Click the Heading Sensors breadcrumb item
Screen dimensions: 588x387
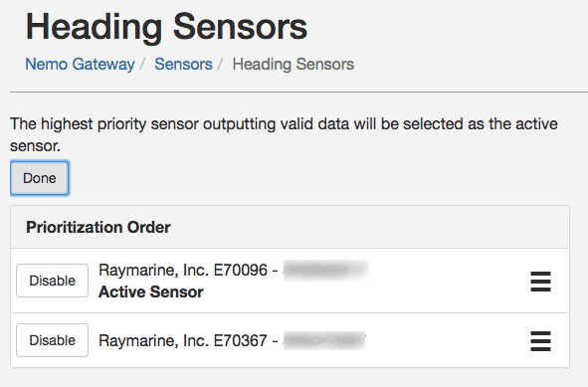pyautogui.click(x=294, y=64)
